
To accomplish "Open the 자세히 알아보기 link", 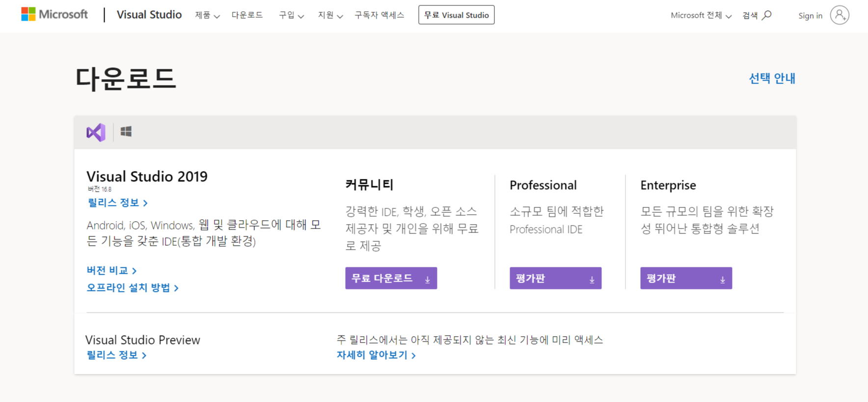I will (x=376, y=355).
